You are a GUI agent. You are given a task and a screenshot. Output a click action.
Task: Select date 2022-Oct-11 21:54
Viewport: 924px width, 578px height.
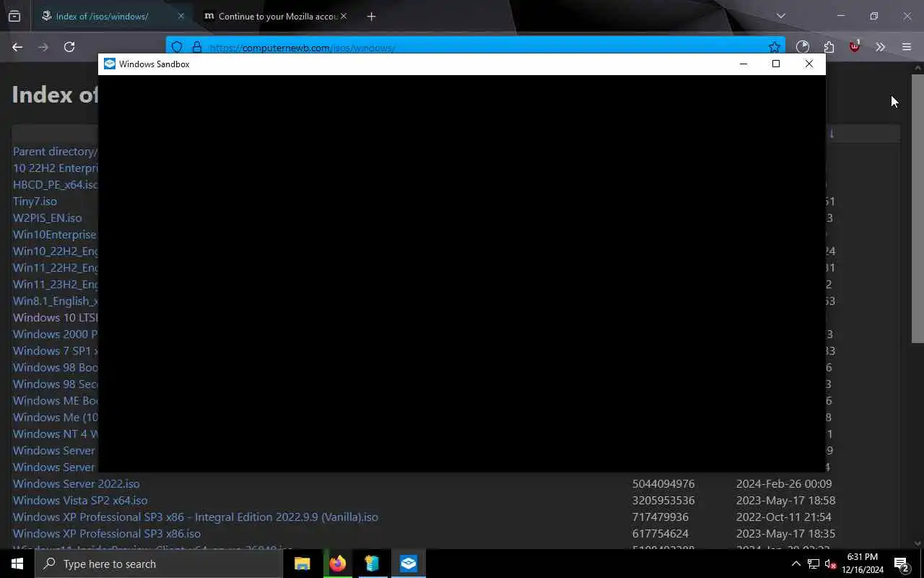[x=784, y=517]
